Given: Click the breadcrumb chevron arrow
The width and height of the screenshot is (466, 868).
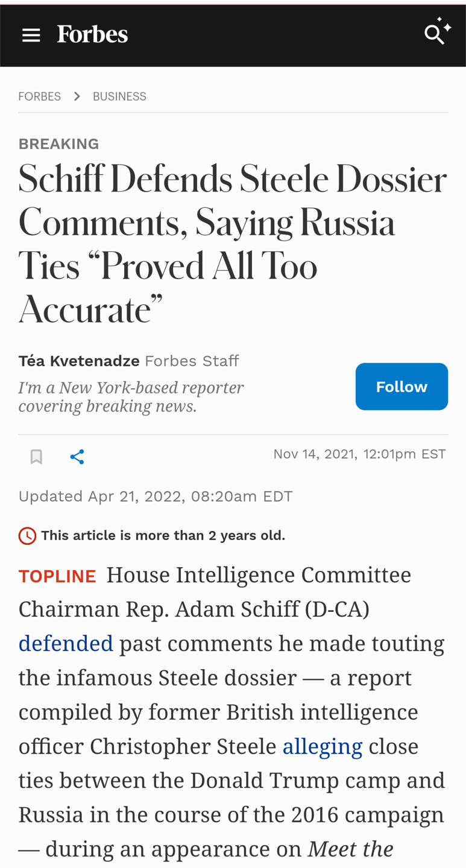Looking at the screenshot, I should click(77, 96).
